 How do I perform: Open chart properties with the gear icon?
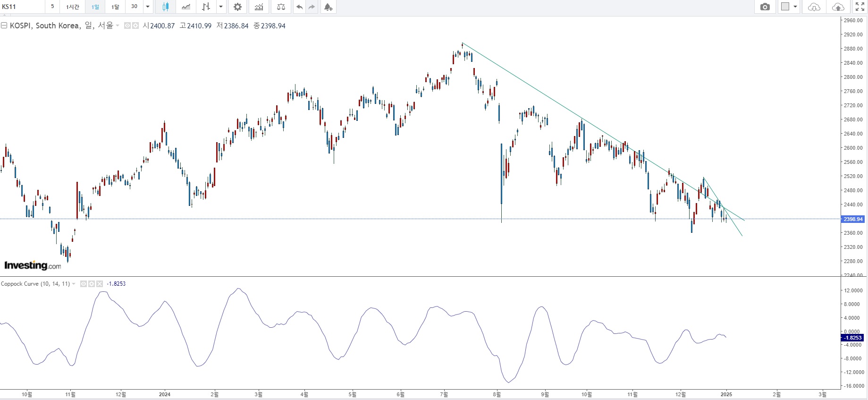click(x=237, y=7)
